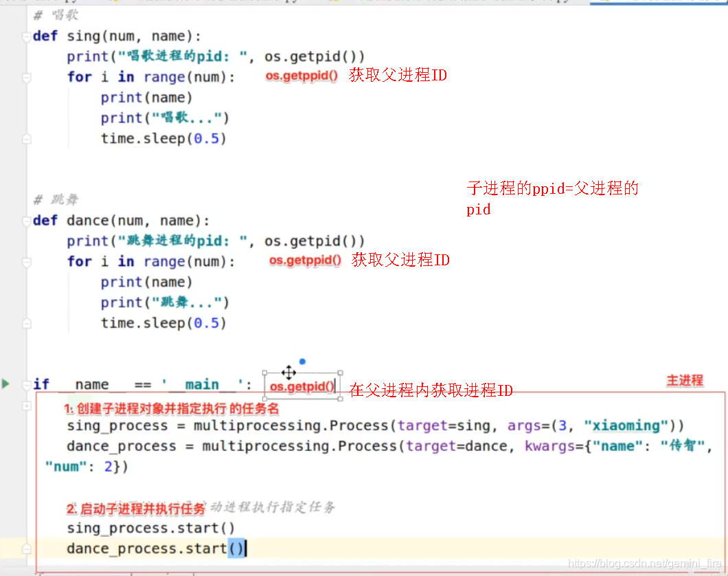Click the line print("唱歌...")
The height and width of the screenshot is (576, 728).
(165, 118)
